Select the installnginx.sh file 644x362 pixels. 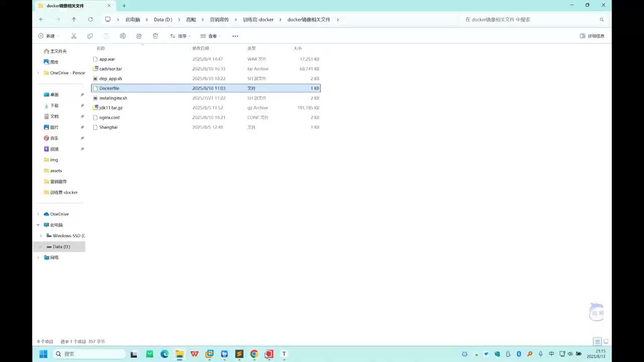pyautogui.click(x=206, y=98)
